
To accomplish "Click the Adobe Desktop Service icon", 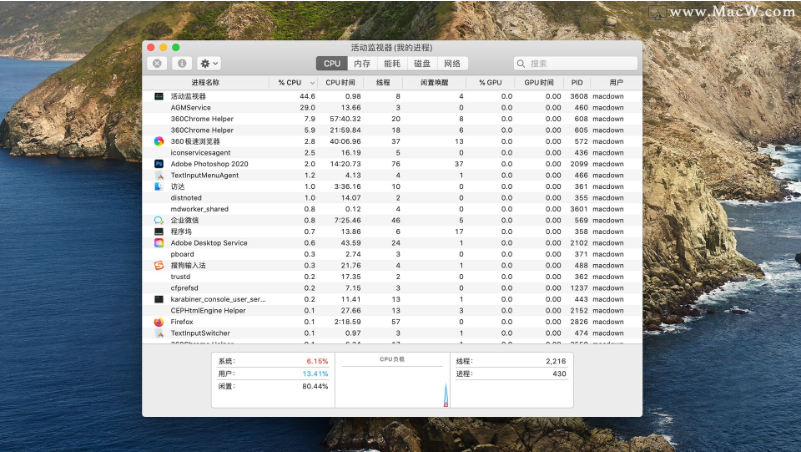I will pyautogui.click(x=159, y=243).
